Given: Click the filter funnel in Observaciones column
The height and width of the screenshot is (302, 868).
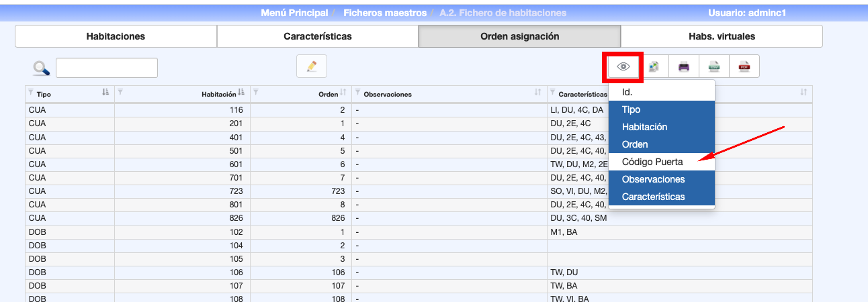Looking at the screenshot, I should 357,93.
